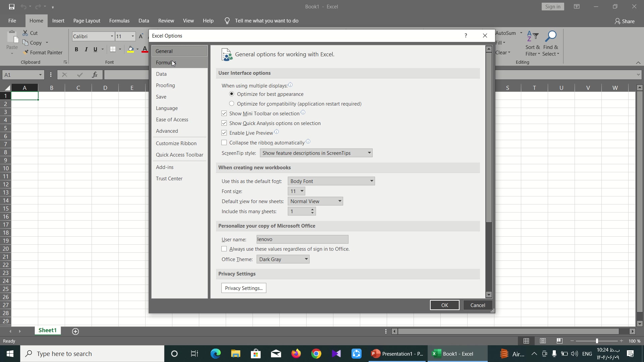
Task: Select Optimize for compatibility radio option
Action: pyautogui.click(x=231, y=104)
